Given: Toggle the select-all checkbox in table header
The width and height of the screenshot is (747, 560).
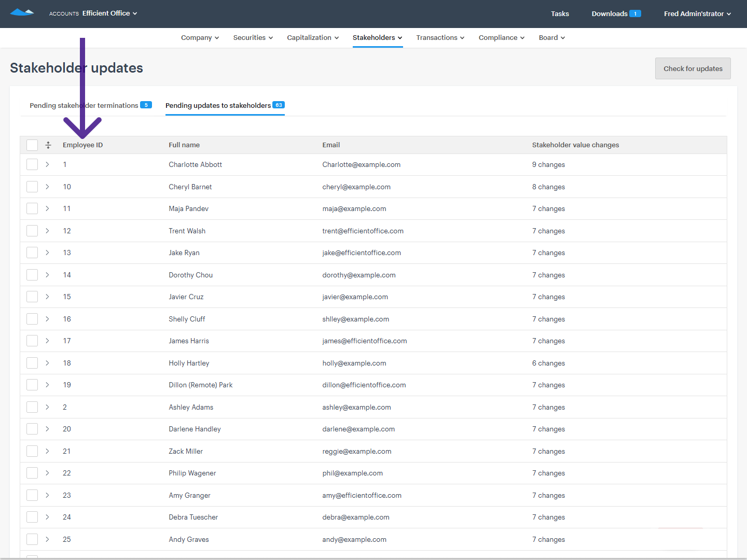Looking at the screenshot, I should [x=32, y=145].
